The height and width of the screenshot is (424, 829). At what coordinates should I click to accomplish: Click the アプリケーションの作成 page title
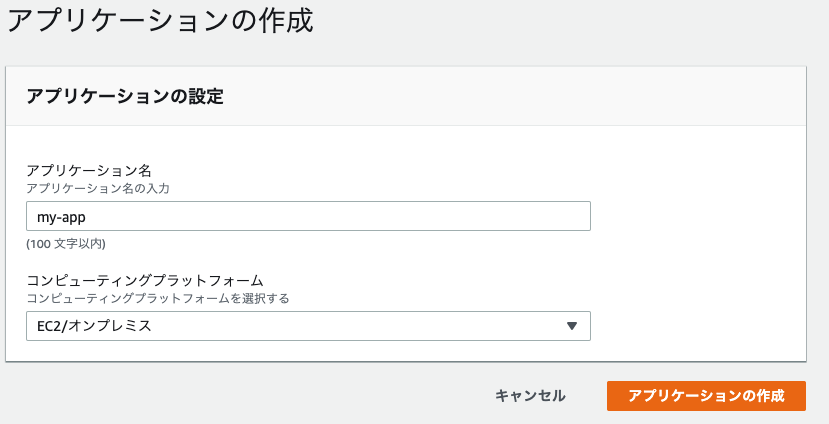coord(160,22)
